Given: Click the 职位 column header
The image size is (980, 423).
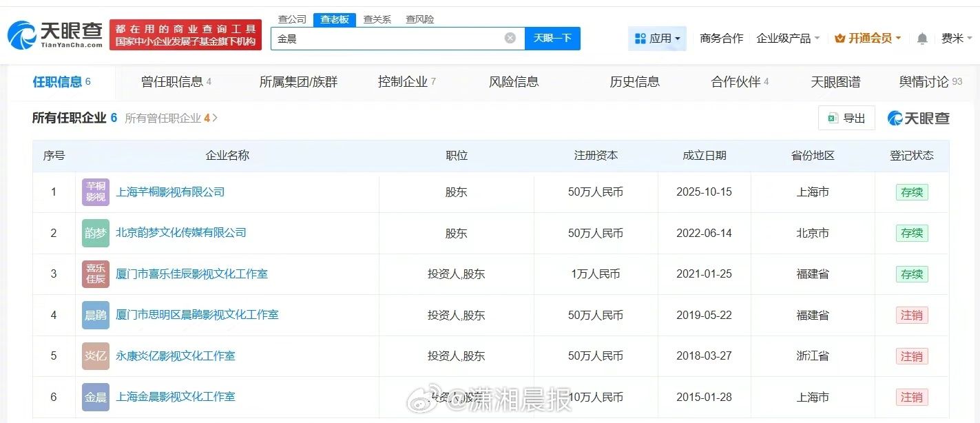Looking at the screenshot, I should click(x=457, y=156).
